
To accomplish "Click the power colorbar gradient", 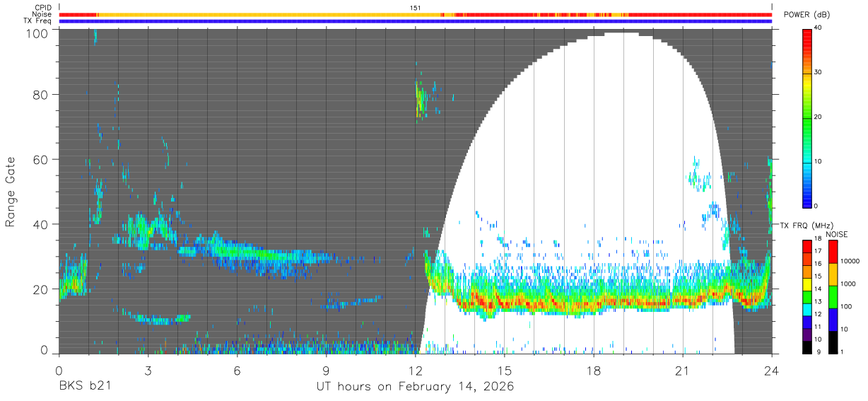I will tap(807, 117).
